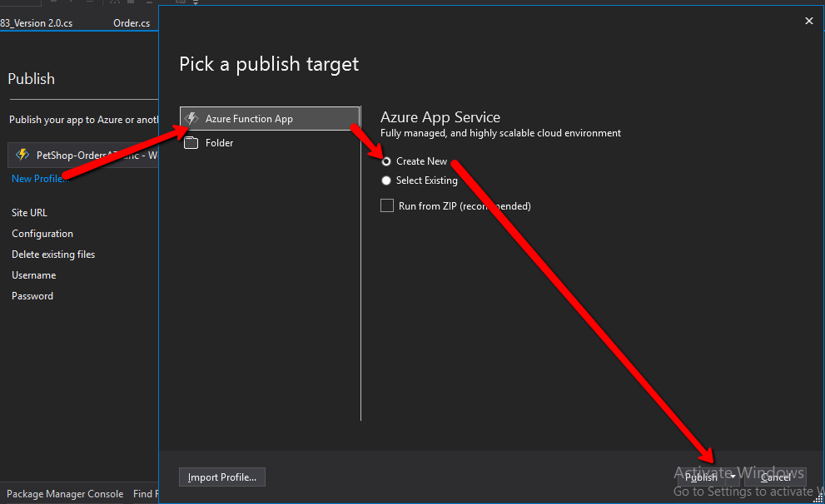Click the Delete existing files label

(x=53, y=254)
